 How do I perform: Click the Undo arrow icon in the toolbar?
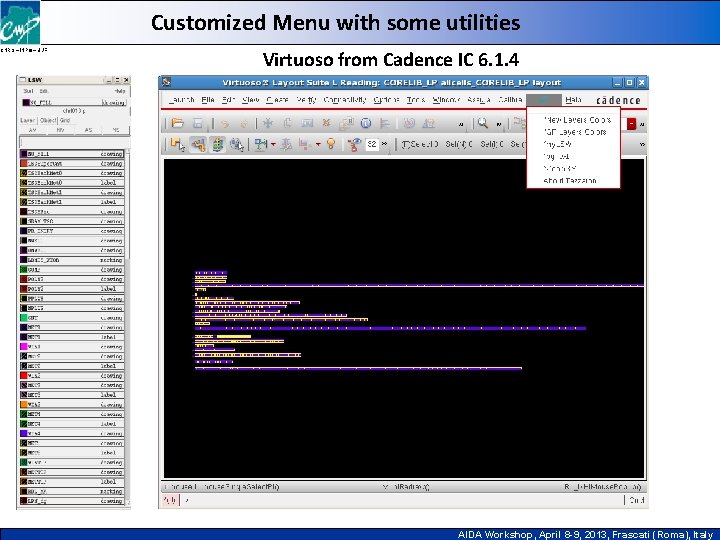pyautogui.click(x=225, y=124)
